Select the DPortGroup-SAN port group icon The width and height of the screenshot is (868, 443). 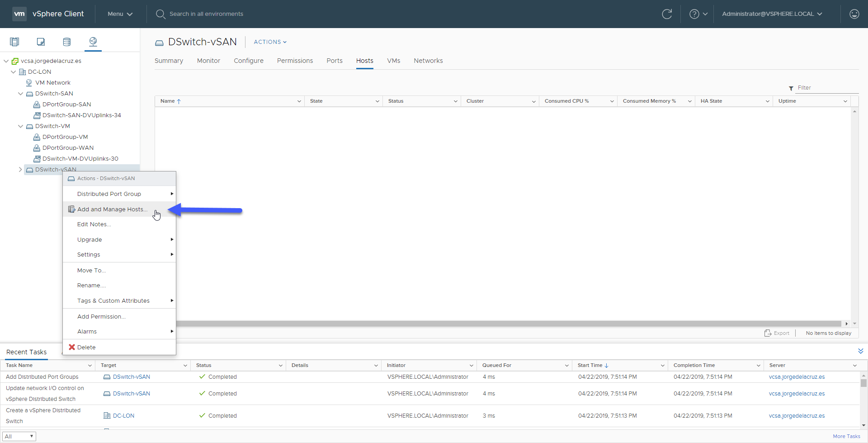pos(37,105)
